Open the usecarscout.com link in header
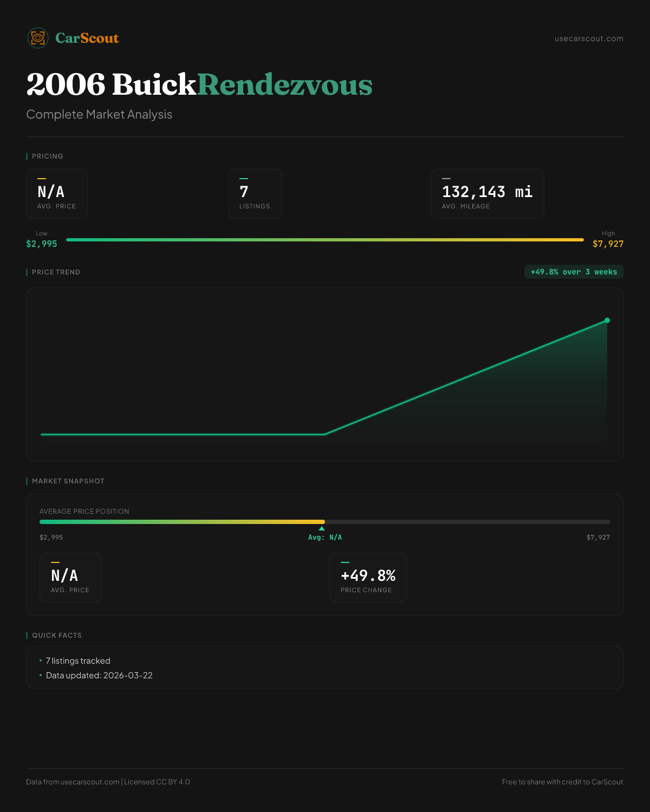This screenshot has height=812, width=650. 588,38
